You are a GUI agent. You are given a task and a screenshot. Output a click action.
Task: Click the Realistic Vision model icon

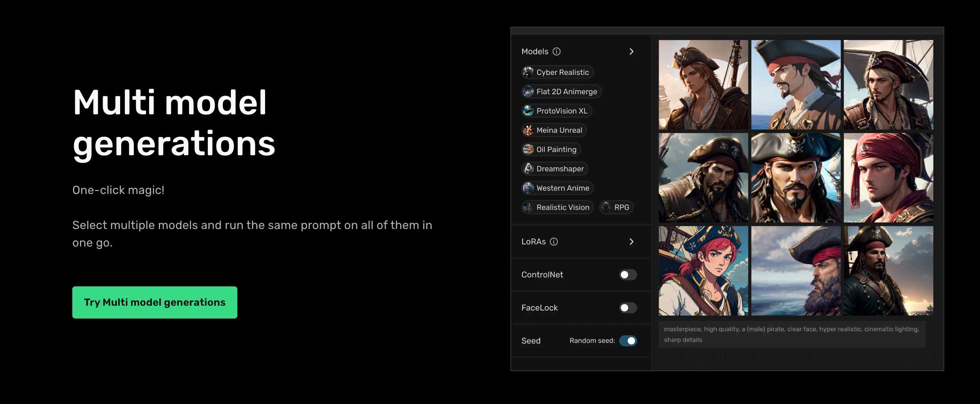tap(528, 207)
